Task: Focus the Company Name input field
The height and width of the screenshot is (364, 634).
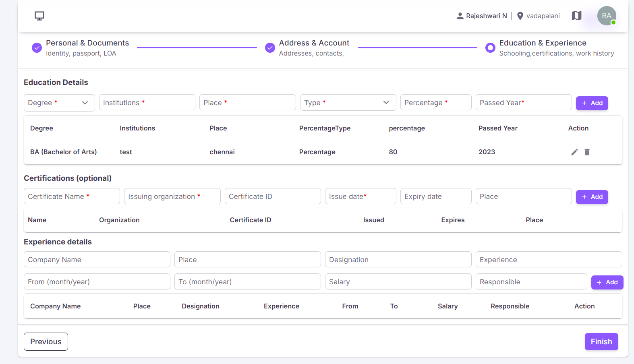Action: (x=97, y=259)
